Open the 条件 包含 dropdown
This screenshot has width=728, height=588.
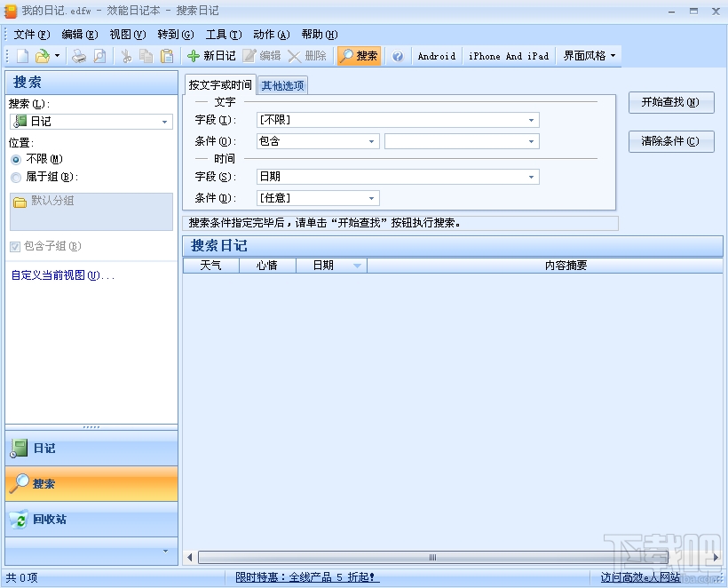(x=372, y=140)
